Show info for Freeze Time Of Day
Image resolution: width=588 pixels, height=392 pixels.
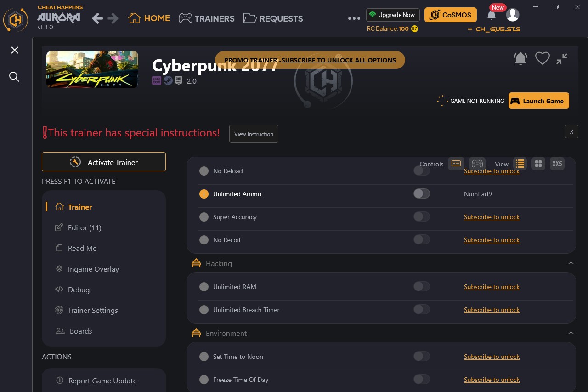[x=204, y=380]
